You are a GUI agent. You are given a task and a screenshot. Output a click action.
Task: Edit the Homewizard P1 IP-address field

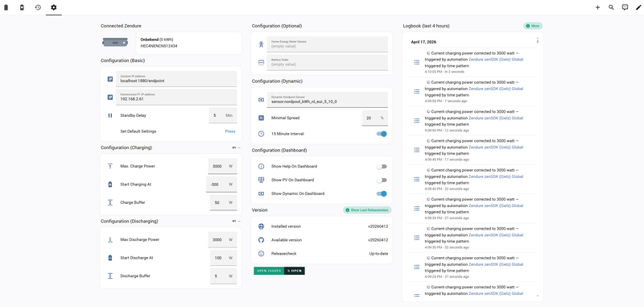coord(176,97)
